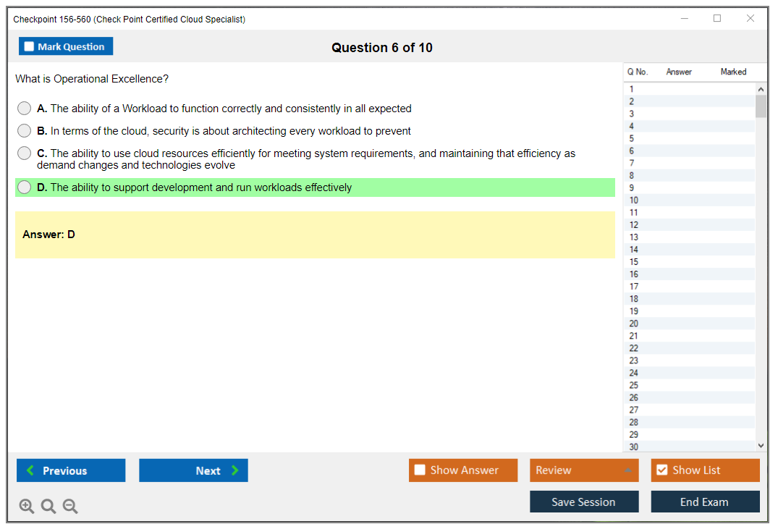Select answer option B radio button

[x=25, y=131]
